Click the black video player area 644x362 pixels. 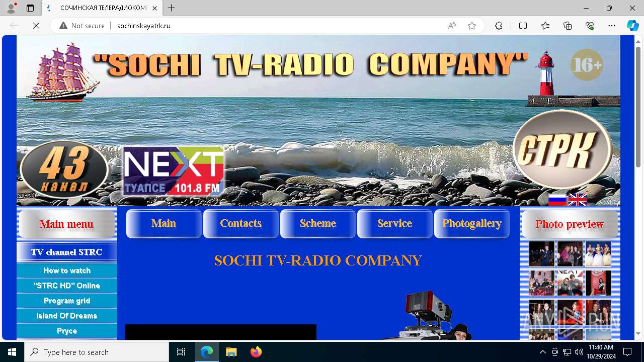[221, 332]
